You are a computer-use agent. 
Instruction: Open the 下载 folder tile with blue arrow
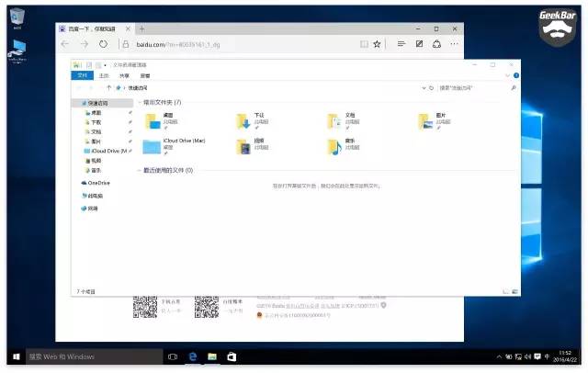[x=254, y=121]
